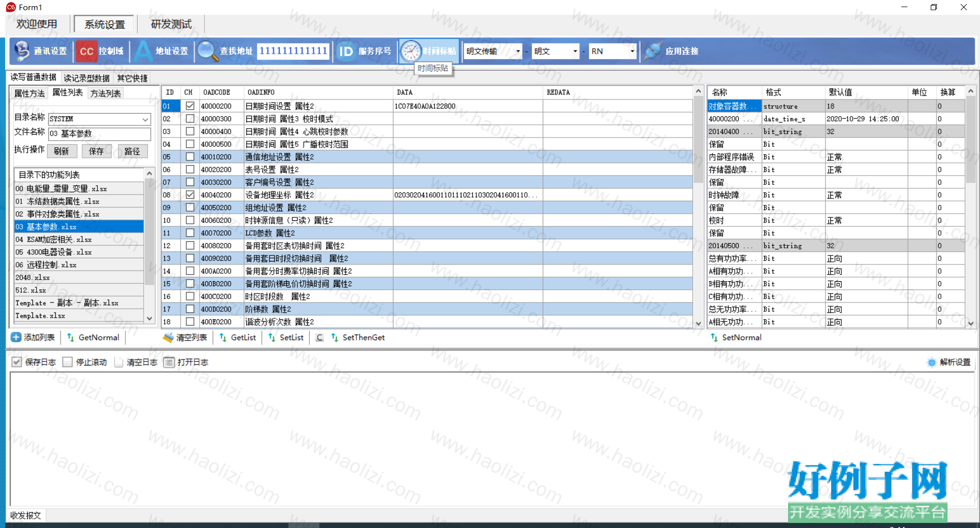
Task: Click the 文件名称 text field
Action: click(100, 134)
